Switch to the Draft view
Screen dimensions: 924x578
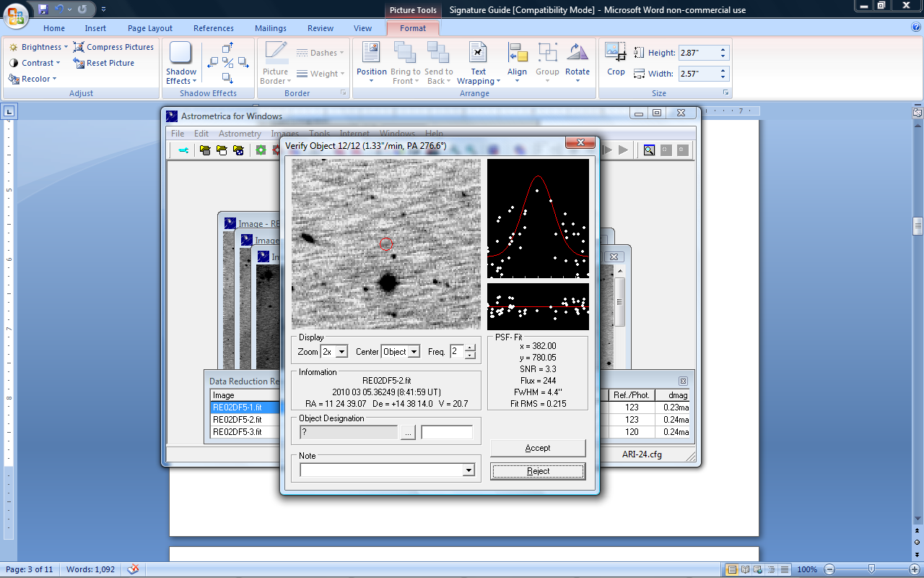point(785,569)
